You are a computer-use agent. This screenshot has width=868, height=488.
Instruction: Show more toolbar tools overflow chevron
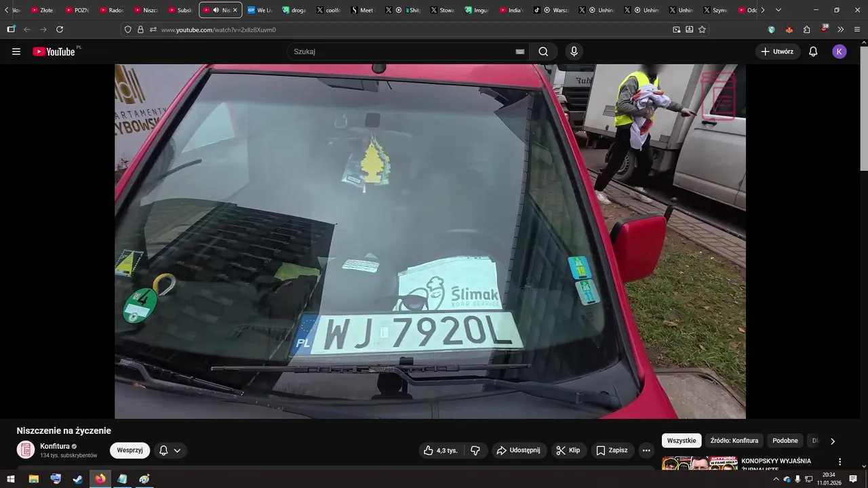click(x=840, y=29)
